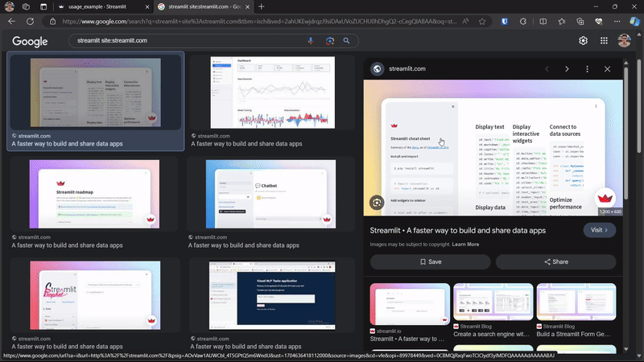Open the Learn More copyright link
The image size is (644, 362).
pos(465,244)
